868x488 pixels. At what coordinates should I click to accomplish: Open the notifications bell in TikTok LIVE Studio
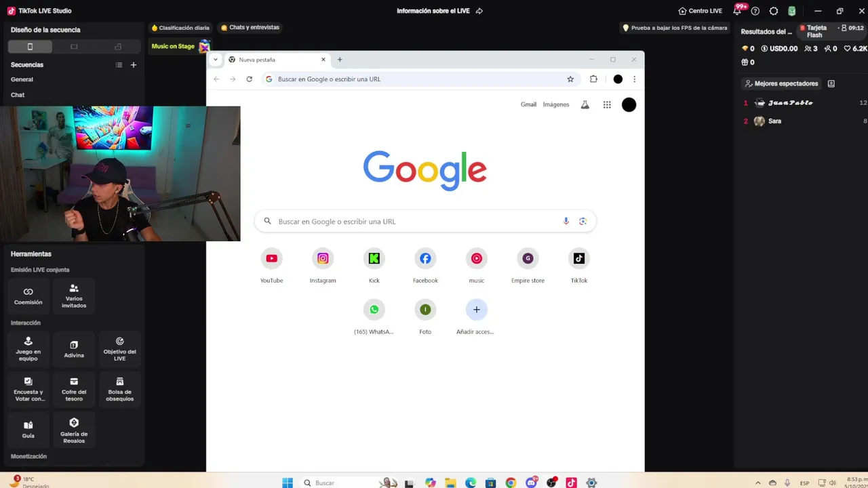[x=737, y=11]
